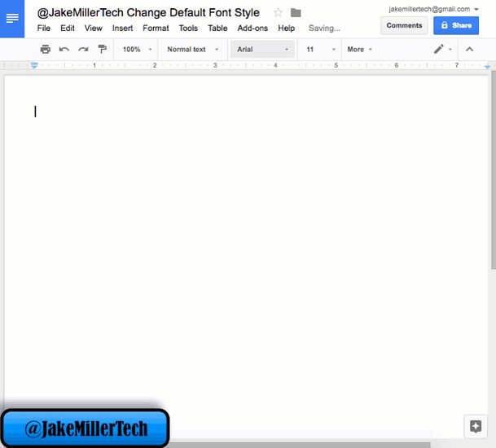Hide the menus with collapse arrow
Screen dimensions: 496x448
tap(469, 49)
